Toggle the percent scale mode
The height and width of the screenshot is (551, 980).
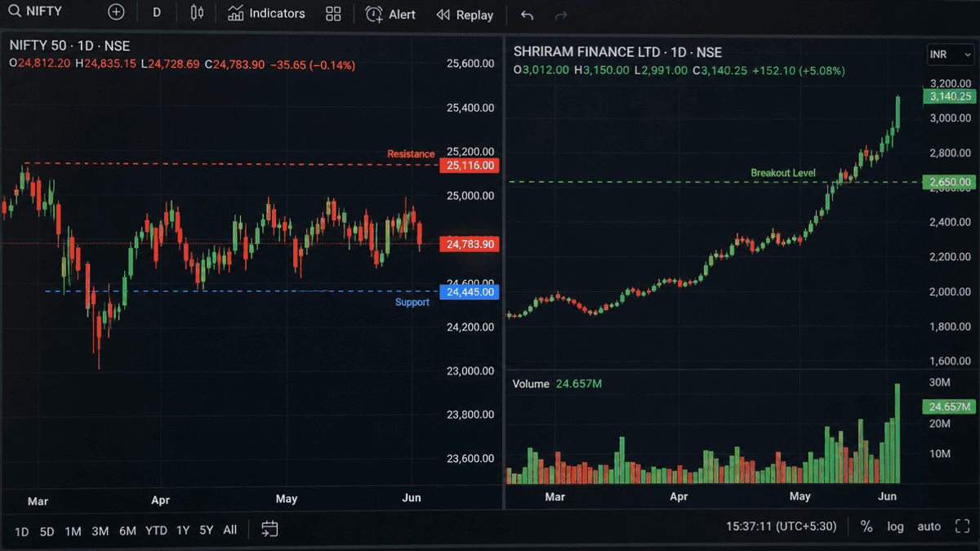(866, 527)
